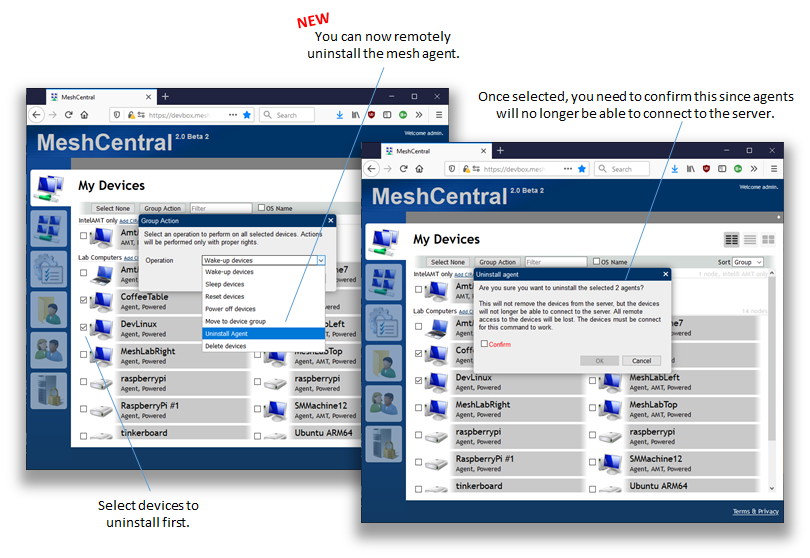Switch to list view icon in right window
Screen dimensions: 810x558
coord(750,239)
